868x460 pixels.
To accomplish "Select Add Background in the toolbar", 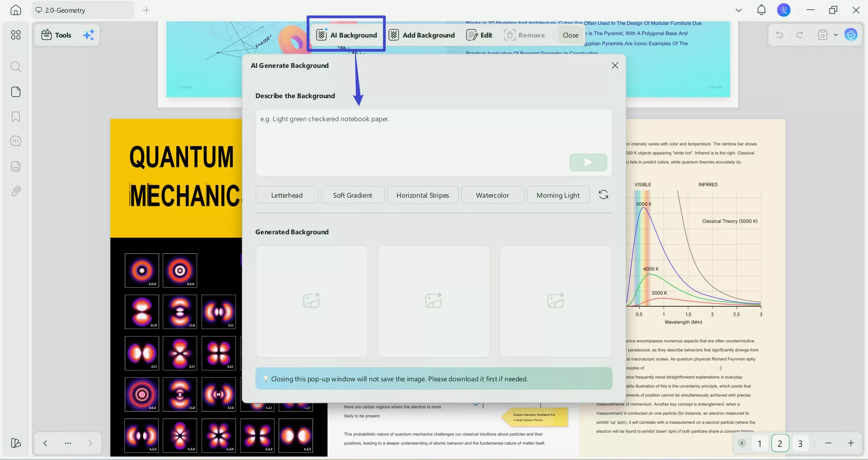I will 422,35.
